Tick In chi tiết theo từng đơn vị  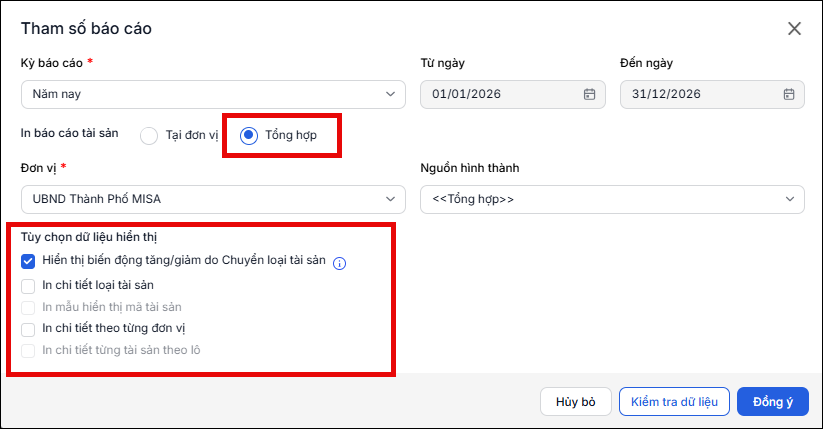coord(28,329)
